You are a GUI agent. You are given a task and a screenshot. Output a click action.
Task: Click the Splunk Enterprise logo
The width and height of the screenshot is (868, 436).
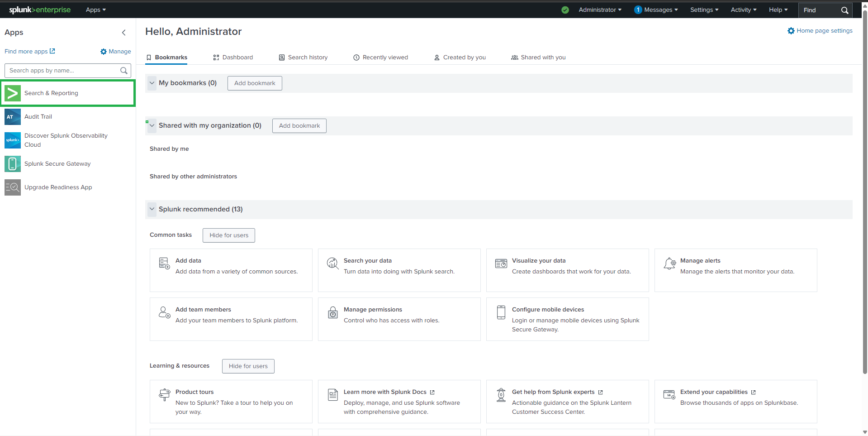40,10
